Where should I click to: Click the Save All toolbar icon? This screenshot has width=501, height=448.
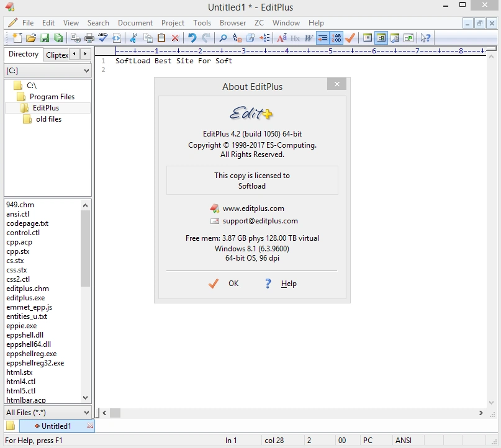[x=58, y=38]
